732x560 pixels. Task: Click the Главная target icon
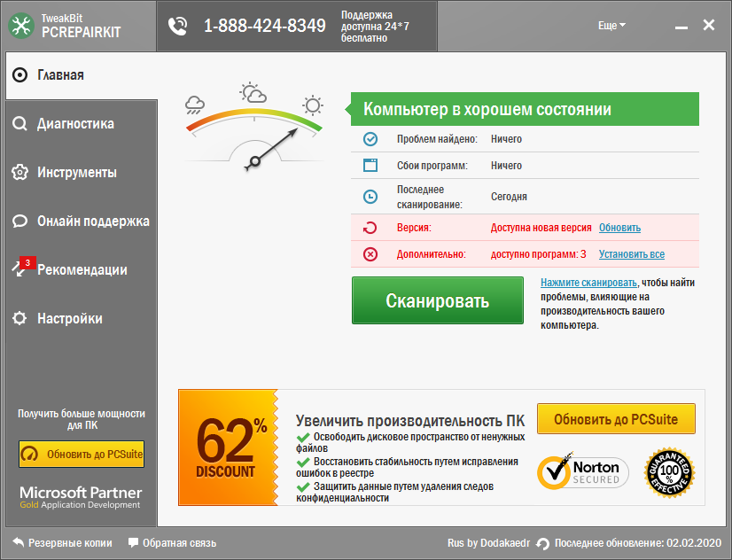pos(19,75)
